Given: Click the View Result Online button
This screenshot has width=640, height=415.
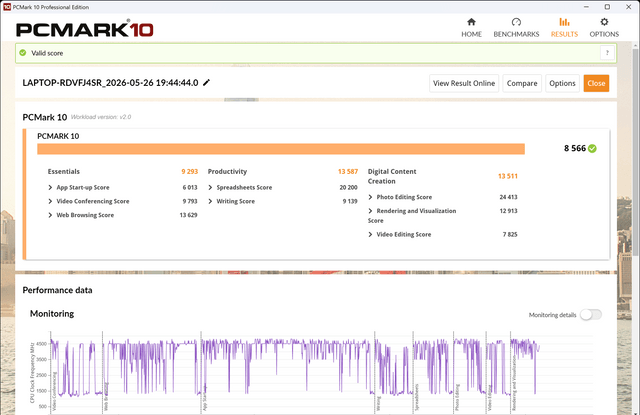Looking at the screenshot, I should (464, 83).
